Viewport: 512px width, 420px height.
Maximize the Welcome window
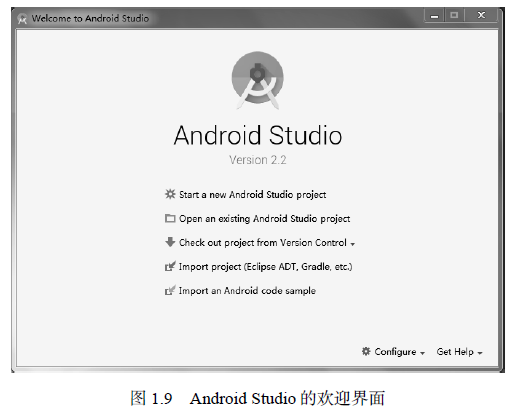coord(454,15)
